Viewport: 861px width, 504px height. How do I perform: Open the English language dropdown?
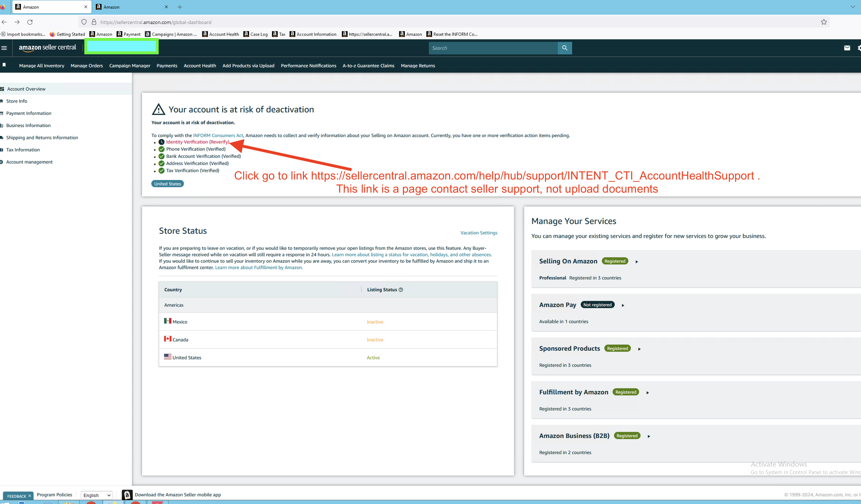(97, 495)
